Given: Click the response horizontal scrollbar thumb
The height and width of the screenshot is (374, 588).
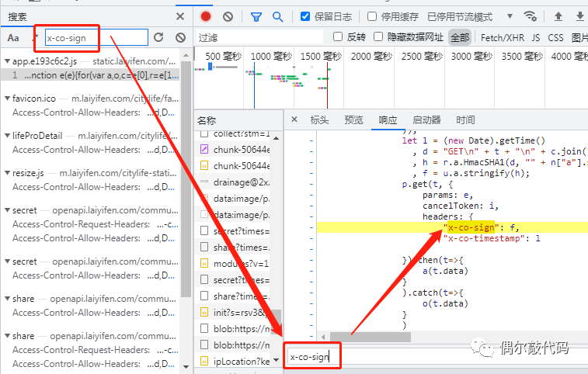Looking at the screenshot, I should [x=371, y=337].
